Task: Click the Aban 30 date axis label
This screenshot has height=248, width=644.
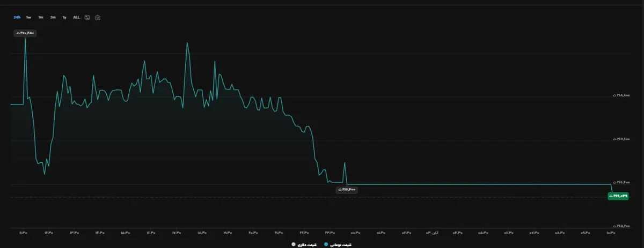Action: point(432,233)
